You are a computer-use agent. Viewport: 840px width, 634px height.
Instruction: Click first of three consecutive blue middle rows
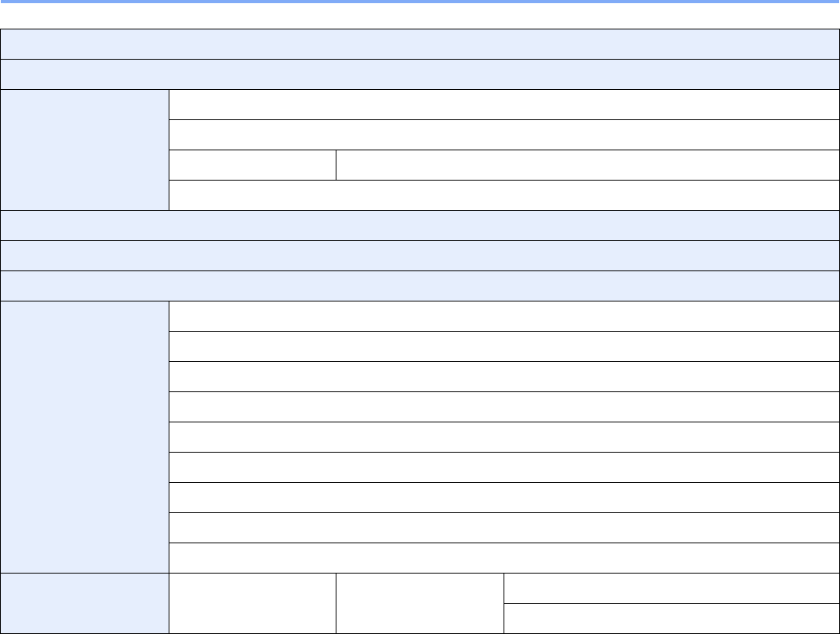(x=420, y=225)
